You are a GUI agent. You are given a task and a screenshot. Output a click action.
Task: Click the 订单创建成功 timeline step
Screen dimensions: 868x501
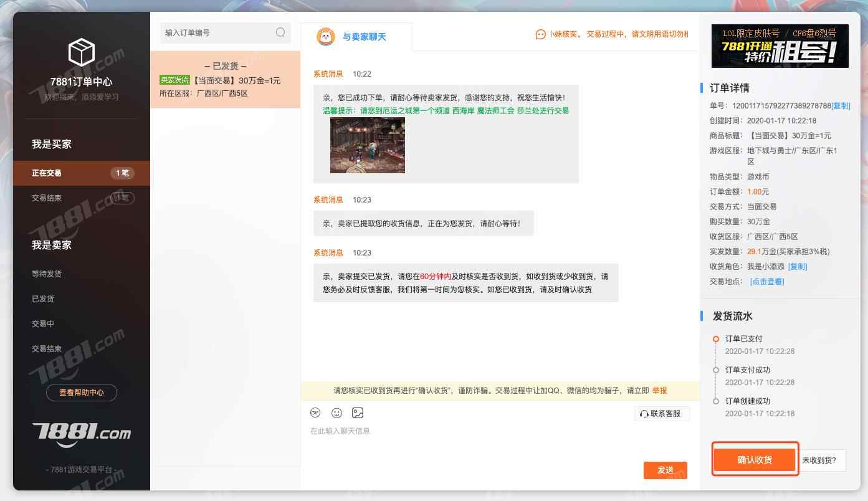(748, 401)
